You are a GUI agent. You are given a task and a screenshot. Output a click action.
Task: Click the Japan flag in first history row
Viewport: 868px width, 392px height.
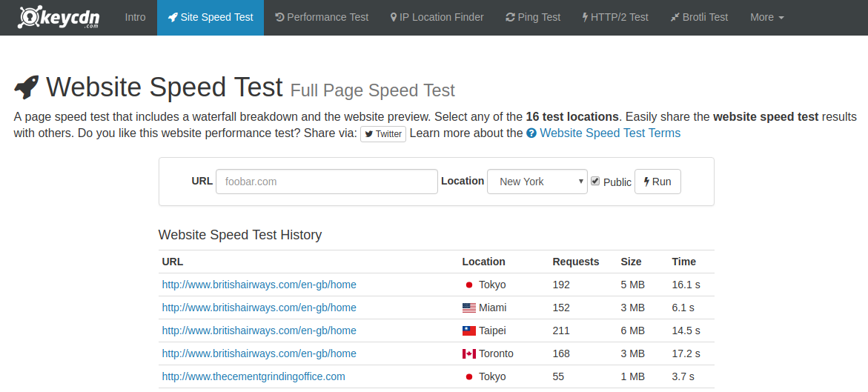coord(468,285)
